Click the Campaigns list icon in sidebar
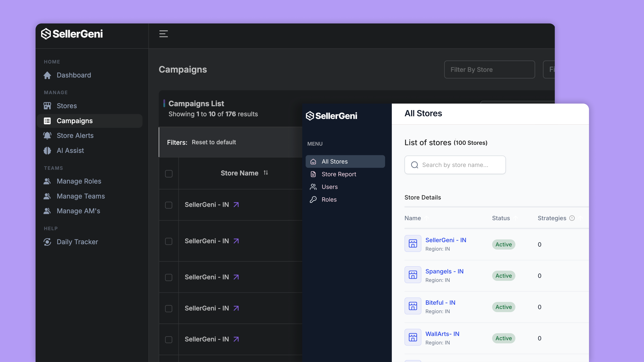The width and height of the screenshot is (644, 362). click(x=47, y=121)
